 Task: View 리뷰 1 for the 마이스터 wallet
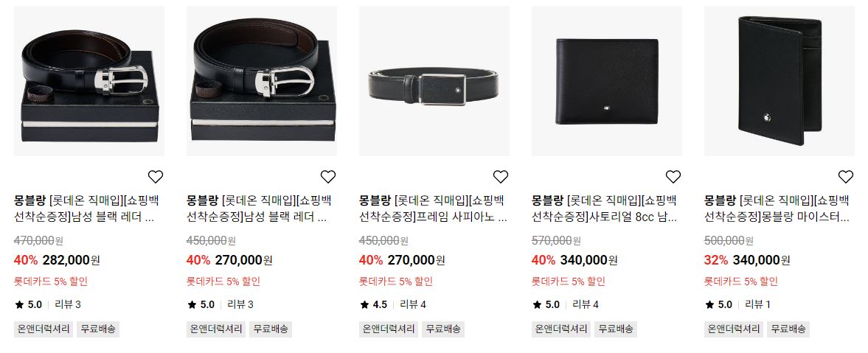(x=758, y=304)
